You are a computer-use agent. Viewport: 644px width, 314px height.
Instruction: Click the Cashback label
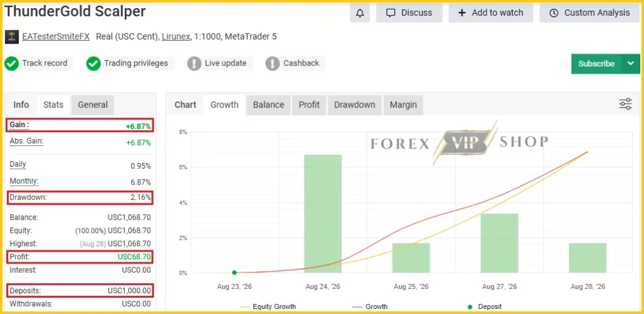pyautogui.click(x=301, y=64)
